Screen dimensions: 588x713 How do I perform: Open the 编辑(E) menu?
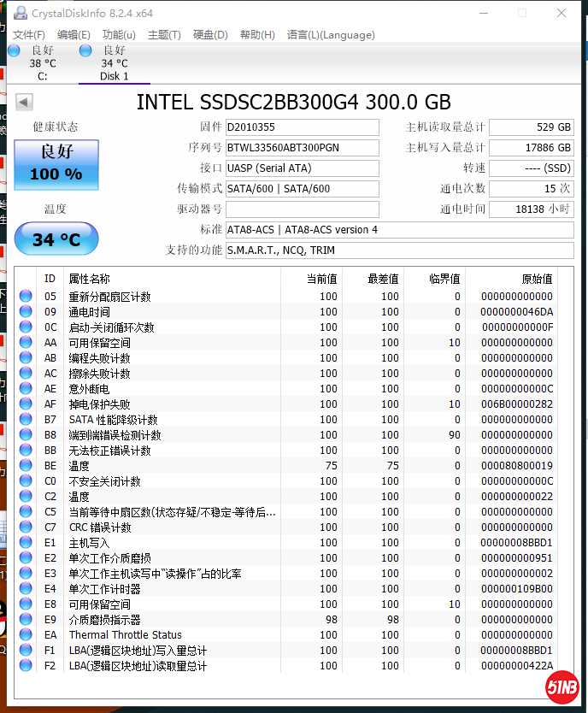click(73, 35)
